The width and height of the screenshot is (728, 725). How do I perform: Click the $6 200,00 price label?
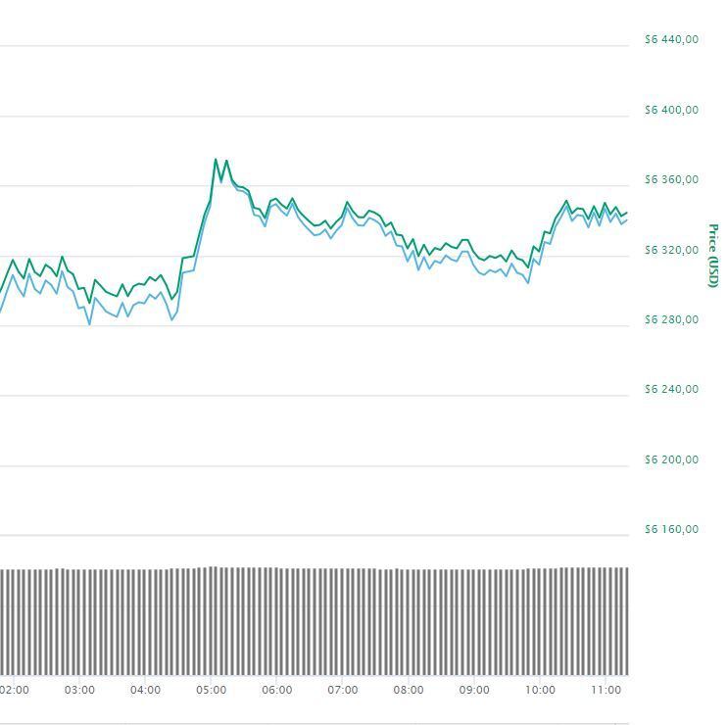(x=671, y=459)
